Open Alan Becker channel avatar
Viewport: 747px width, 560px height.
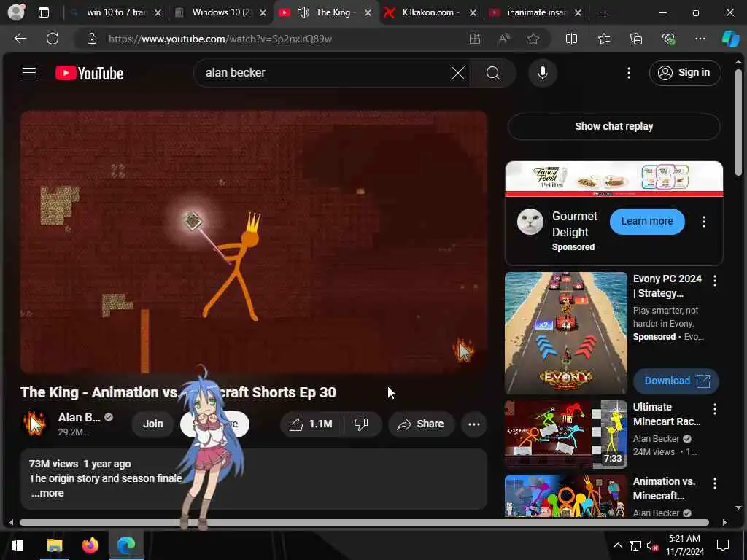click(35, 424)
